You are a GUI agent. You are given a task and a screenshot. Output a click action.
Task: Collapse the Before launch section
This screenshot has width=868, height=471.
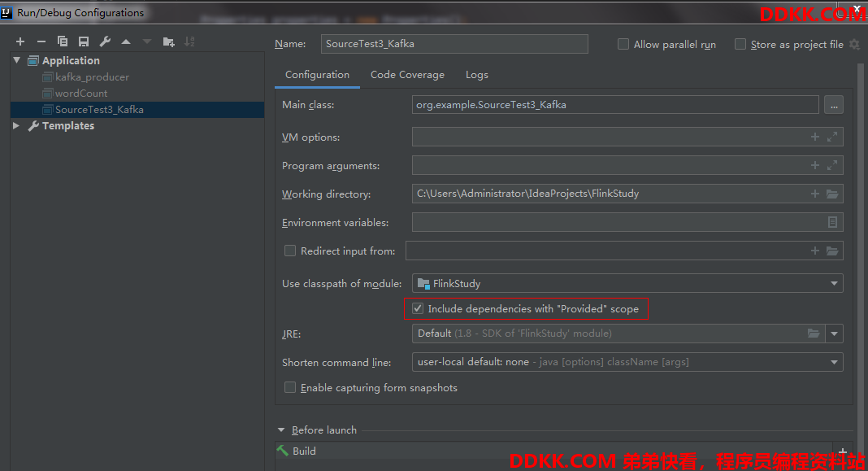point(281,430)
